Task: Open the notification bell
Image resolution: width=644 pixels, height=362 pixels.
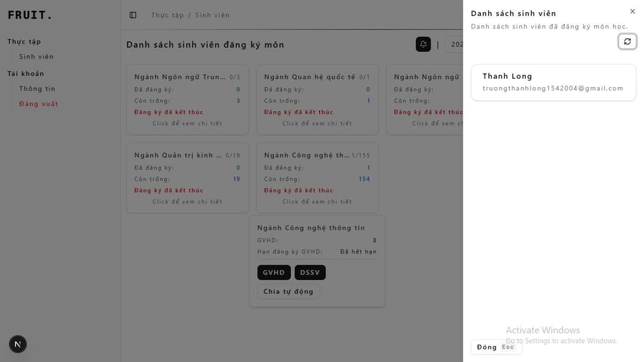Action: 423,44
